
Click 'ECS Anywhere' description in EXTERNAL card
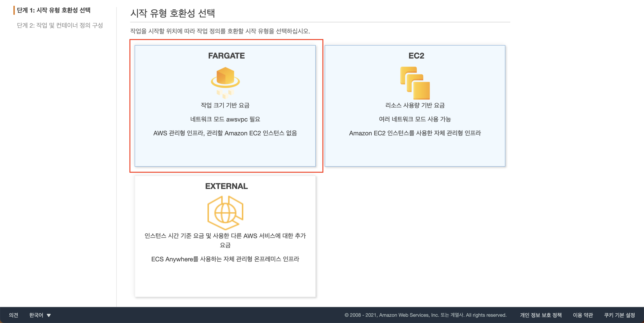tap(225, 259)
